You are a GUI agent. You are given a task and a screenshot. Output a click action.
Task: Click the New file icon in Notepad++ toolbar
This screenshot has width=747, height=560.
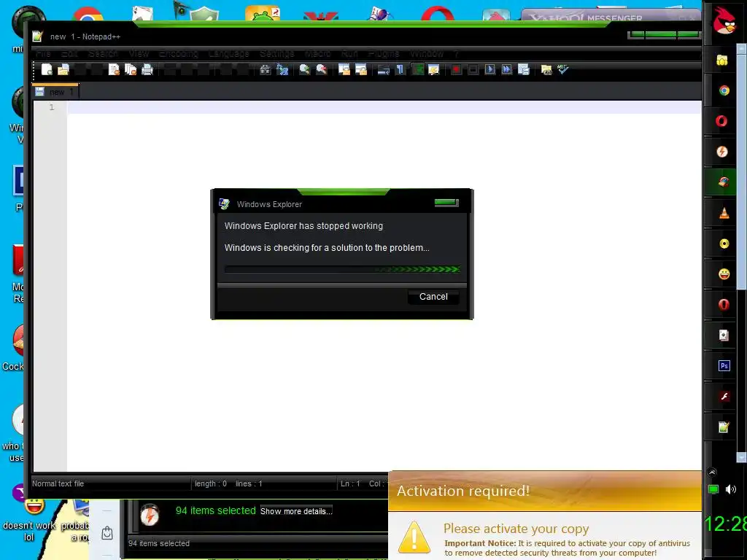47,69
